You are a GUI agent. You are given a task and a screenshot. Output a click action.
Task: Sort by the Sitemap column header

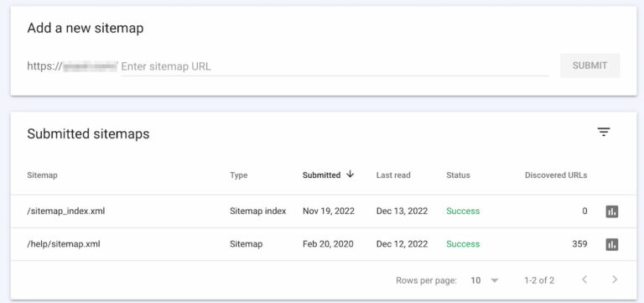[42, 175]
